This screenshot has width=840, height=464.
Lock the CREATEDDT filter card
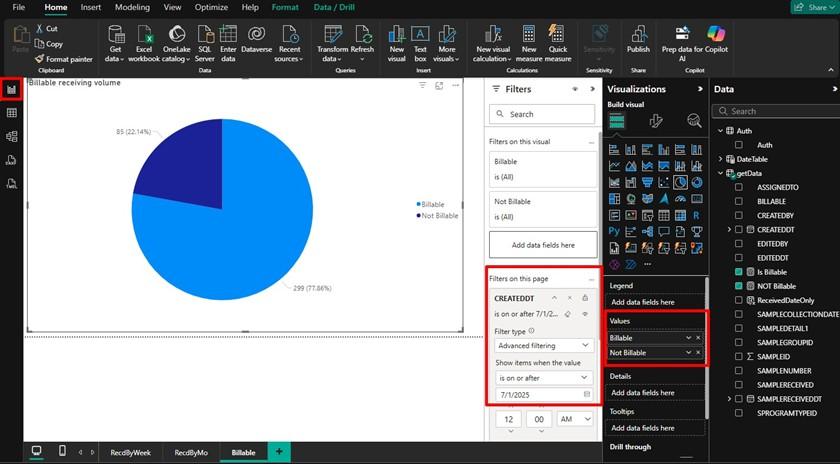(585, 298)
